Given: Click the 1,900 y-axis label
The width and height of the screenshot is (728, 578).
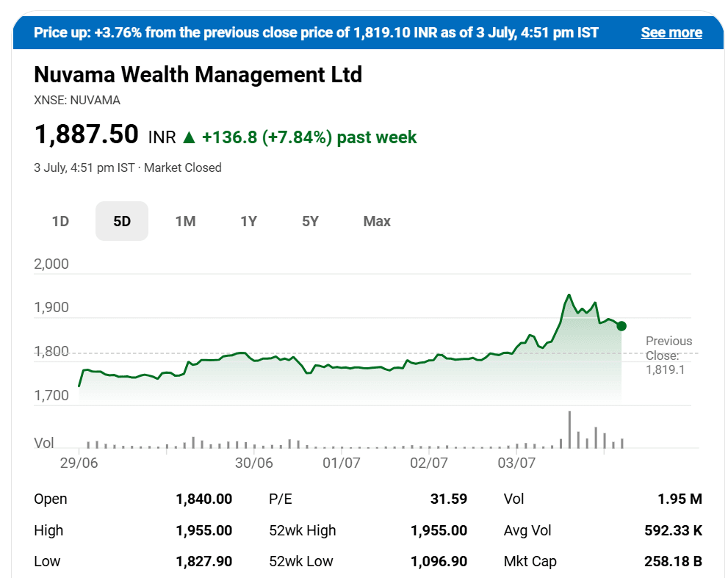Looking at the screenshot, I should pyautogui.click(x=51, y=307).
